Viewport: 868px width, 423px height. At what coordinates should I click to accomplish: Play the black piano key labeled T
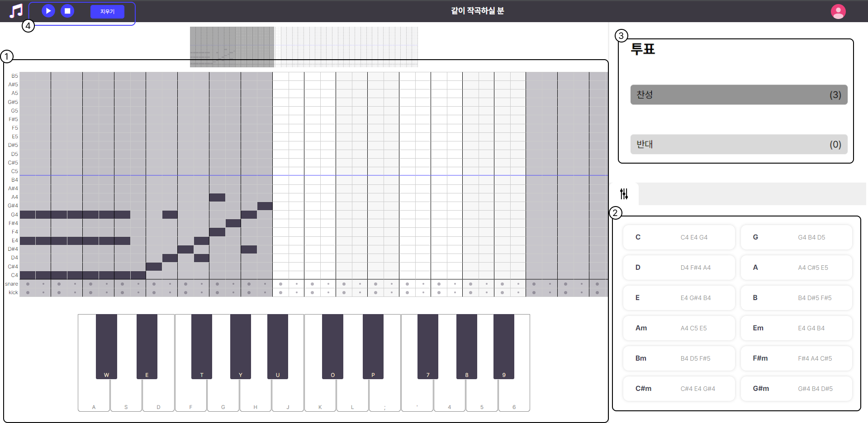[202, 347]
